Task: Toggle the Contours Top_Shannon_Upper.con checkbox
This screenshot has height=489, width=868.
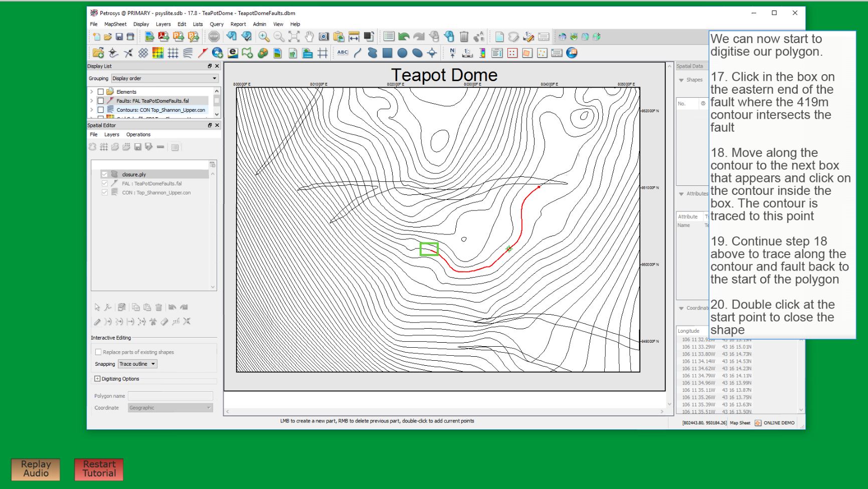Action: tap(101, 110)
